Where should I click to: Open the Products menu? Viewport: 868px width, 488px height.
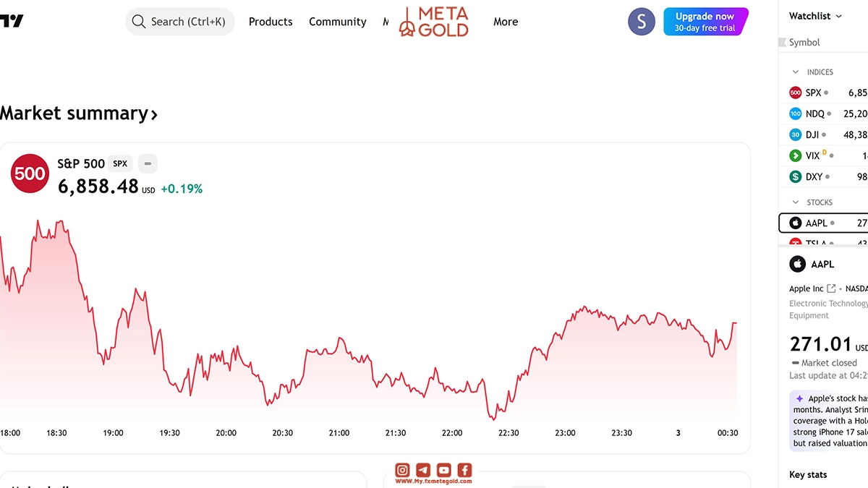[271, 22]
